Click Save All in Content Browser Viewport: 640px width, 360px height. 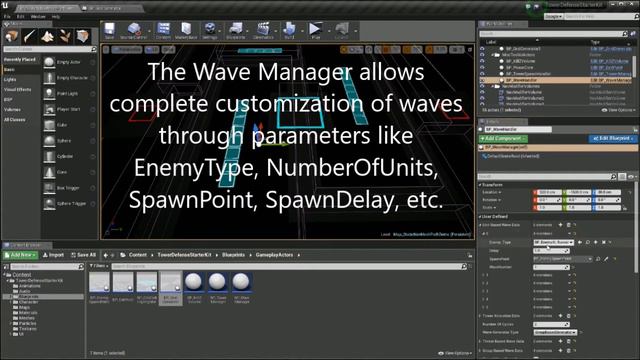click(x=84, y=255)
